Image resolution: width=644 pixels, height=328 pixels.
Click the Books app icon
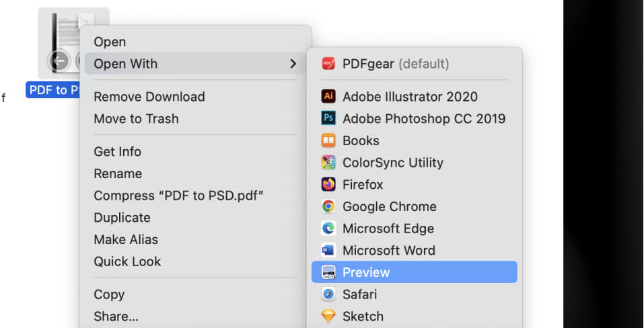[328, 140]
